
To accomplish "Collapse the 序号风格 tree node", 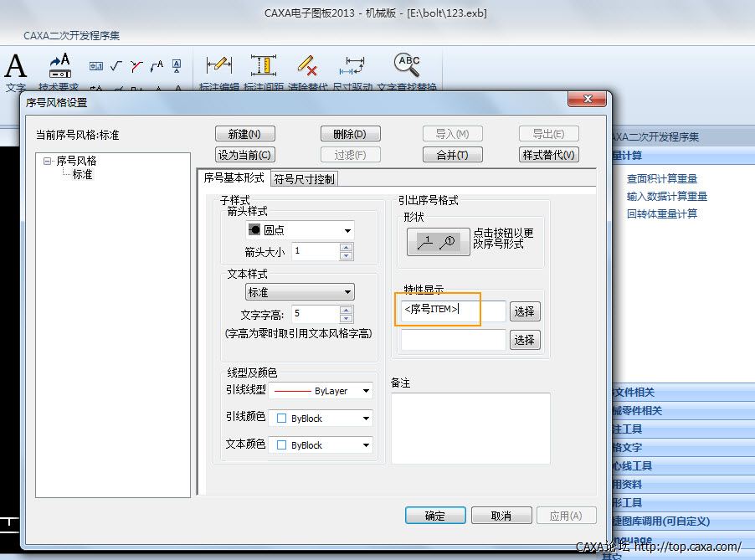I will [x=49, y=161].
